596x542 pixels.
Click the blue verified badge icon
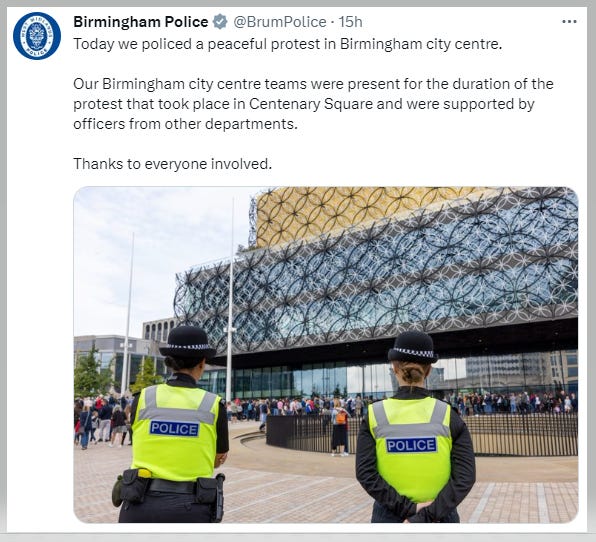(220, 22)
